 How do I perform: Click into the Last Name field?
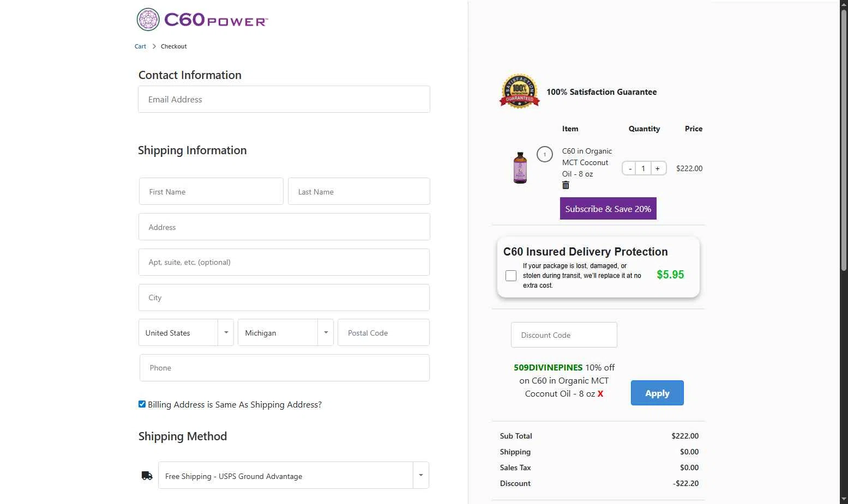click(x=359, y=191)
